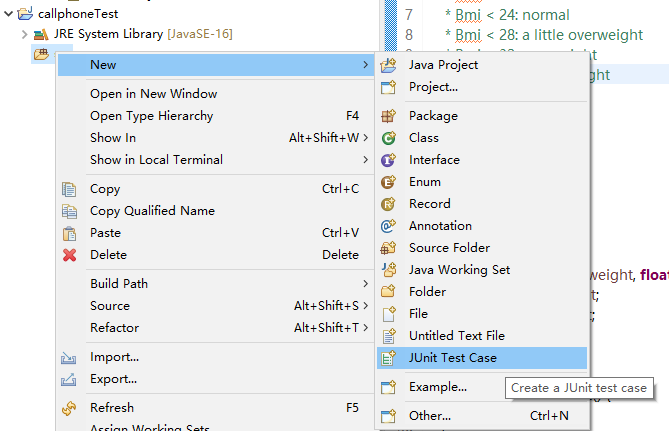Click the Import icon
This screenshot has height=431, width=669.
point(68,357)
